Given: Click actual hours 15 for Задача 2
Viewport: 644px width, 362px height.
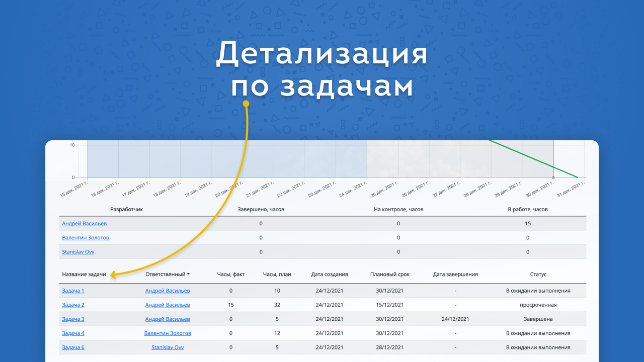Looking at the screenshot, I should click(231, 305).
